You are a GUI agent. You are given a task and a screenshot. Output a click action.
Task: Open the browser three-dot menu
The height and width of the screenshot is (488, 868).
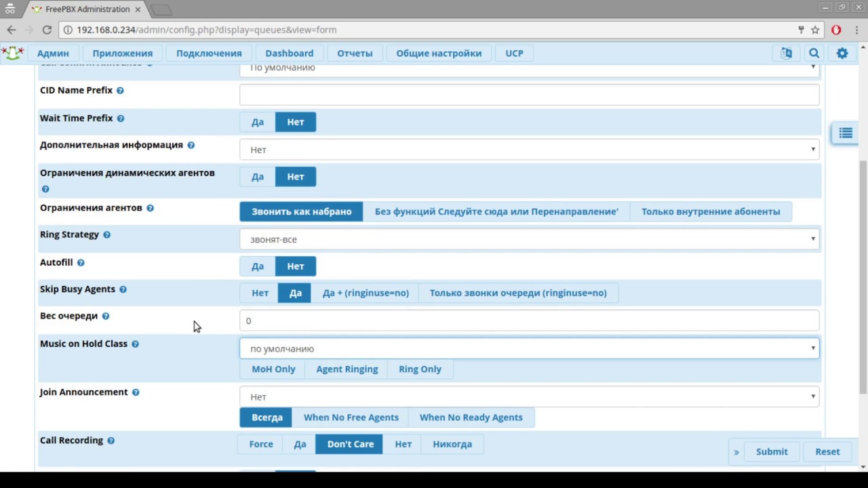856,30
